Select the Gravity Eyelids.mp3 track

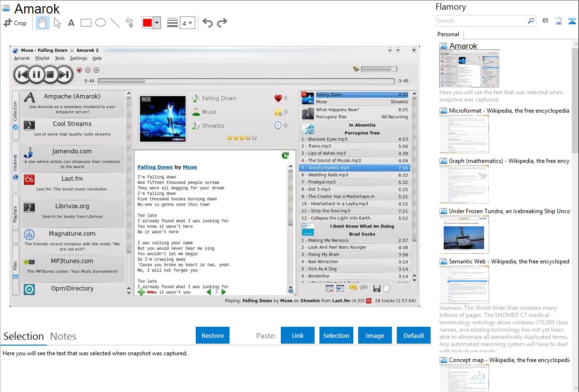(354, 168)
